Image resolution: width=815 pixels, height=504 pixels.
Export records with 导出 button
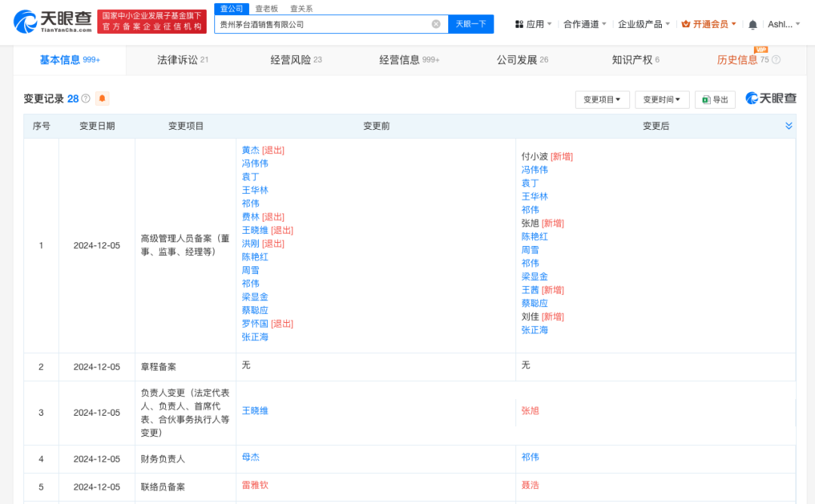715,100
